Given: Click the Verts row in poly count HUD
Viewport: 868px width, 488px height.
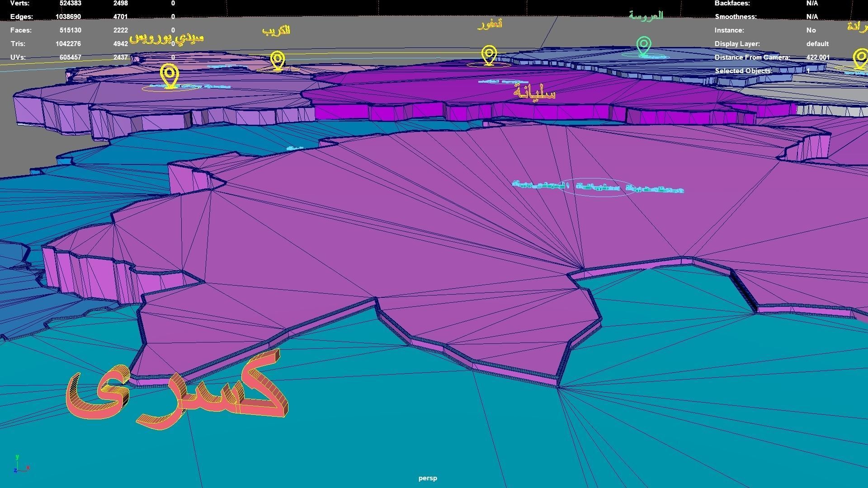Looking at the screenshot, I should (21, 4).
